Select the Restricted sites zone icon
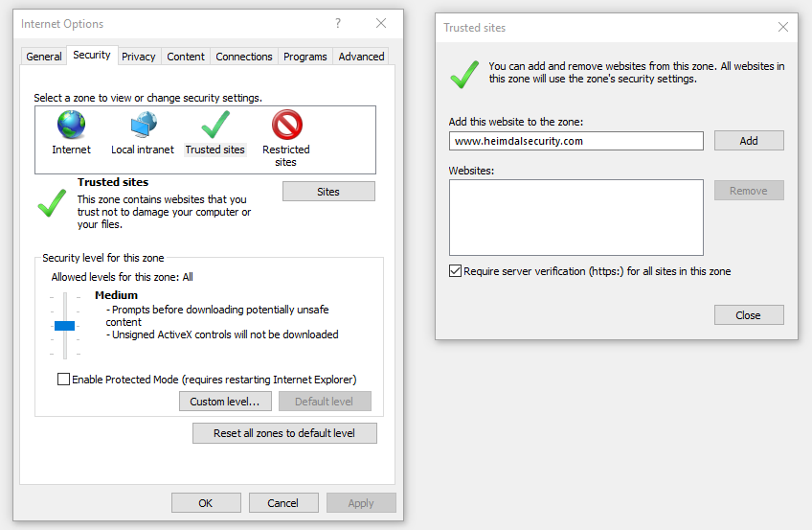The image size is (812, 530). click(x=287, y=125)
